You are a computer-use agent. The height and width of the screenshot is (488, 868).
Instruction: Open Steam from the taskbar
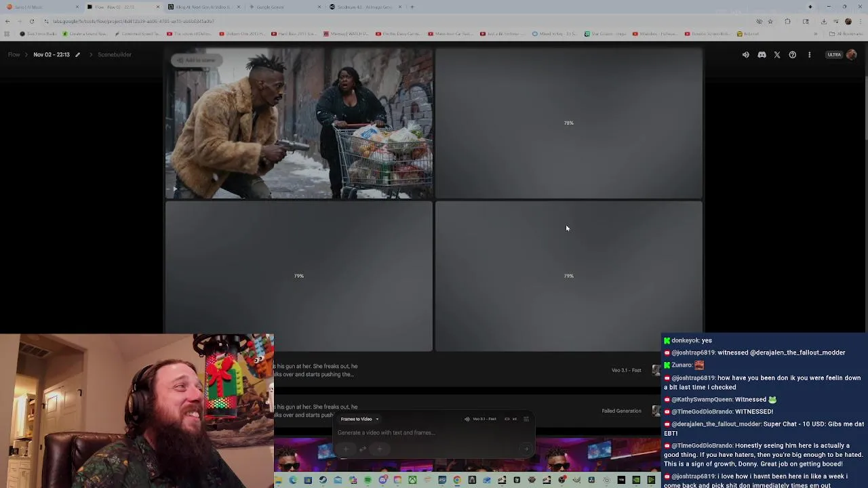click(x=323, y=480)
